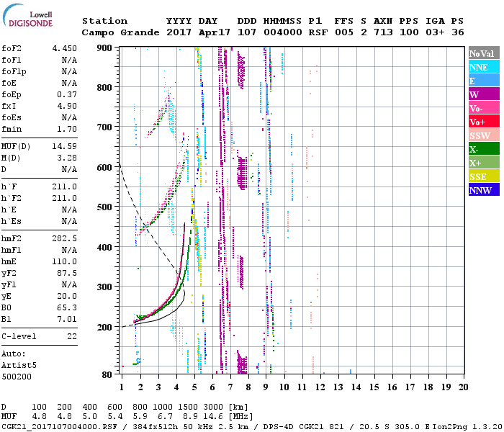Screen dimensions: 504x432
Task: Click the hmF2 value 282.5
Action: click(65, 238)
